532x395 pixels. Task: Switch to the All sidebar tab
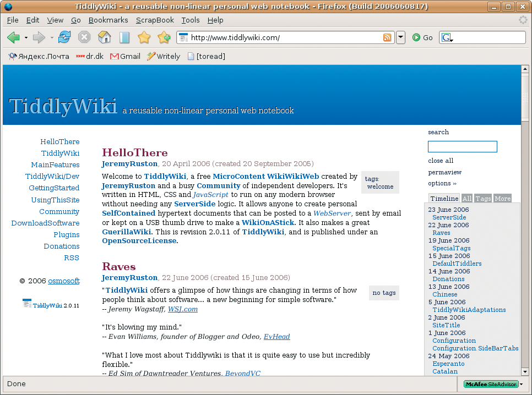[x=467, y=199]
